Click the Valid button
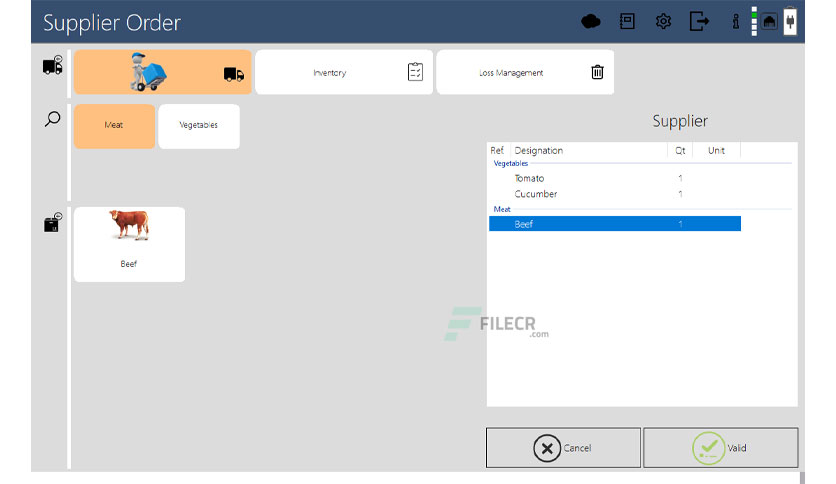The image size is (836, 484). tap(720, 448)
